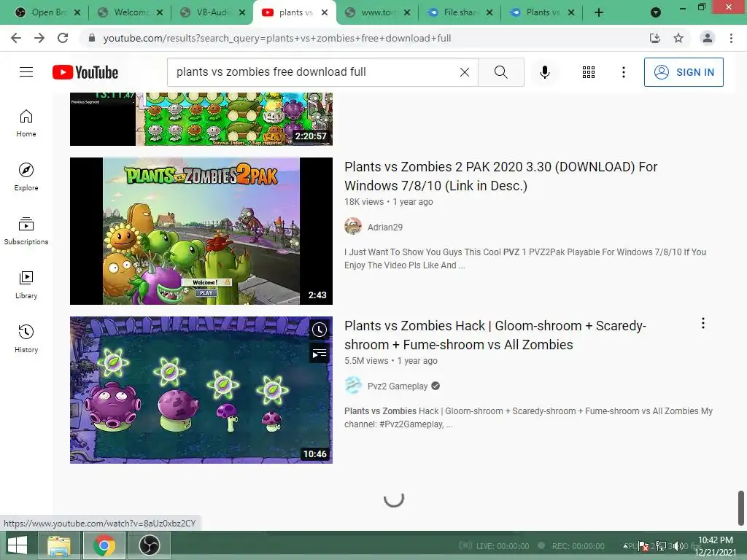The width and height of the screenshot is (747, 560).
Task: Open the YouTube hamburger guide menu
Action: coord(26,72)
